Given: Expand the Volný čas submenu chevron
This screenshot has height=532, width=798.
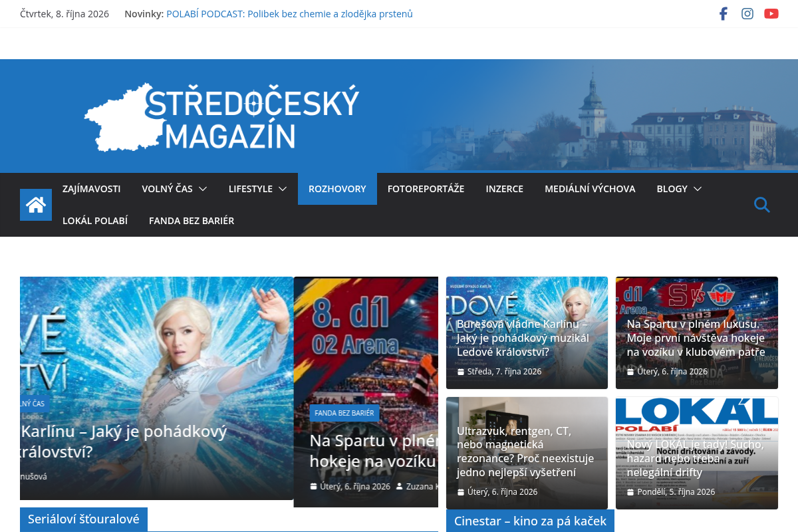Looking at the screenshot, I should [x=203, y=189].
